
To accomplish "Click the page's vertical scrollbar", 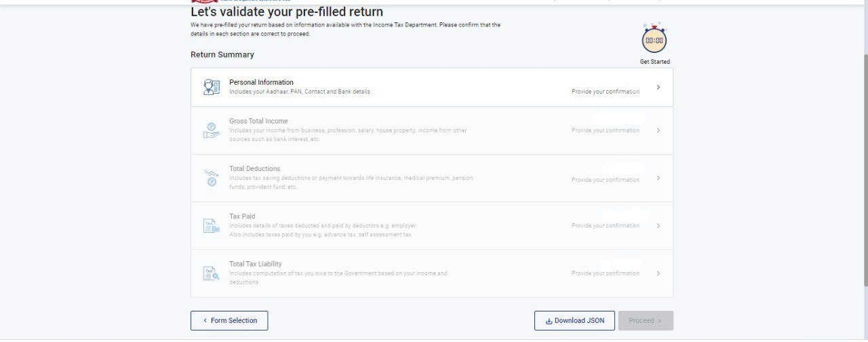I will click(863, 170).
